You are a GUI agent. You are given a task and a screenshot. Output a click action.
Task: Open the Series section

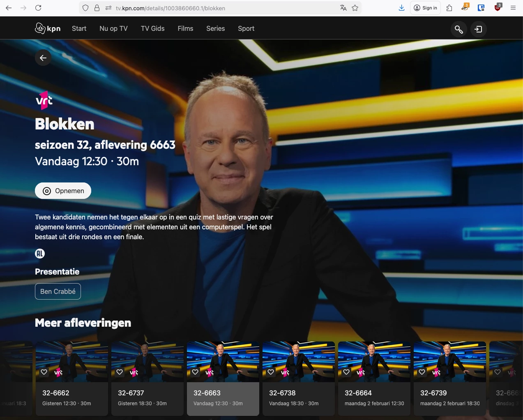click(215, 28)
